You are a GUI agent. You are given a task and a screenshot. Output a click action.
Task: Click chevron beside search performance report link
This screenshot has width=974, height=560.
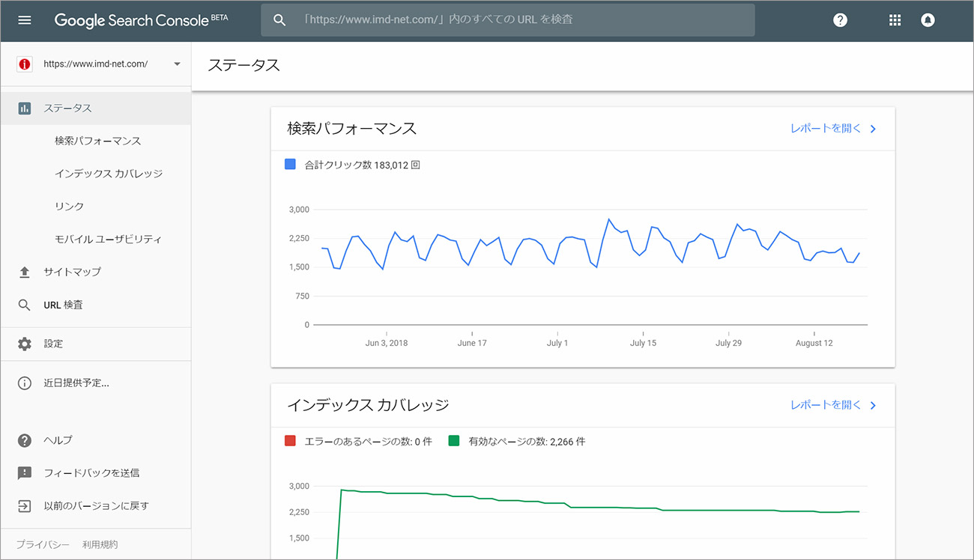point(873,129)
